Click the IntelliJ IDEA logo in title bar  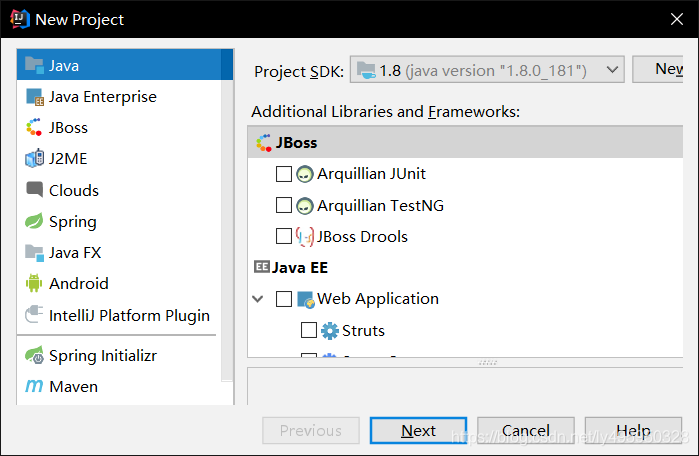pyautogui.click(x=20, y=19)
